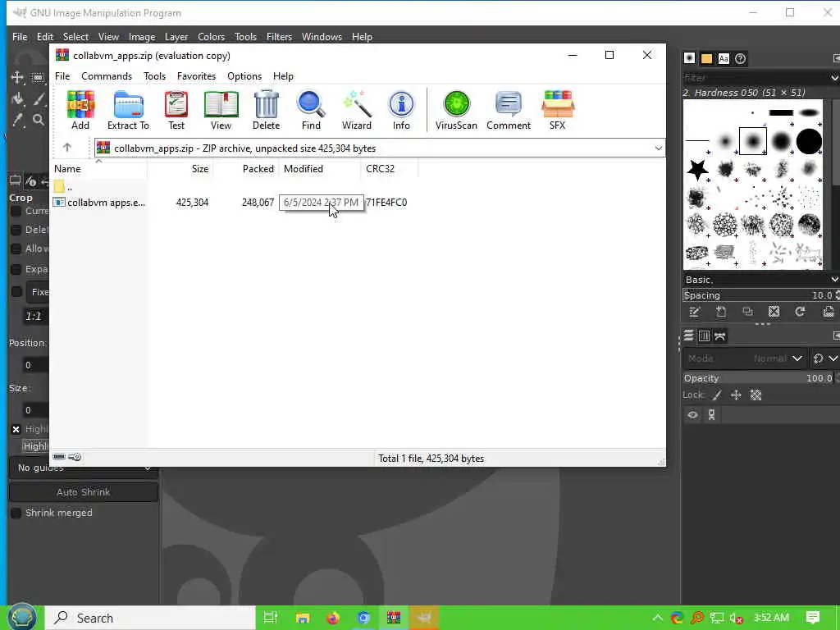Click the Delete trash can icon

point(267,111)
